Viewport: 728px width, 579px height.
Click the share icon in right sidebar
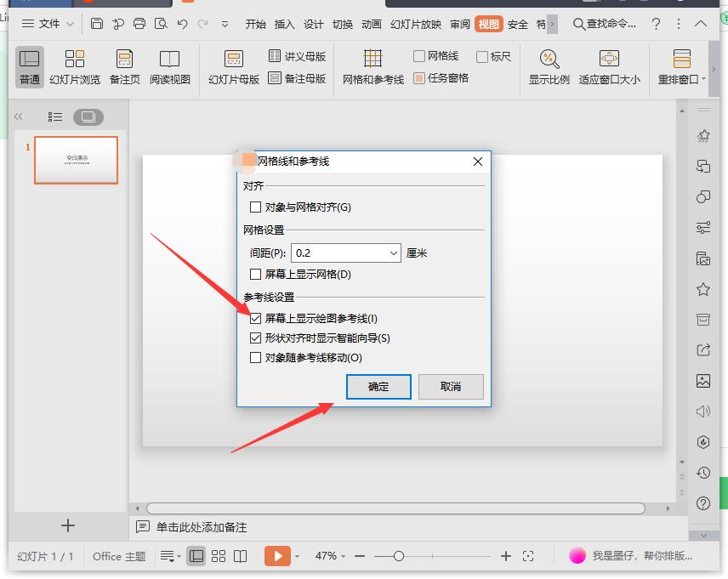pos(703,350)
